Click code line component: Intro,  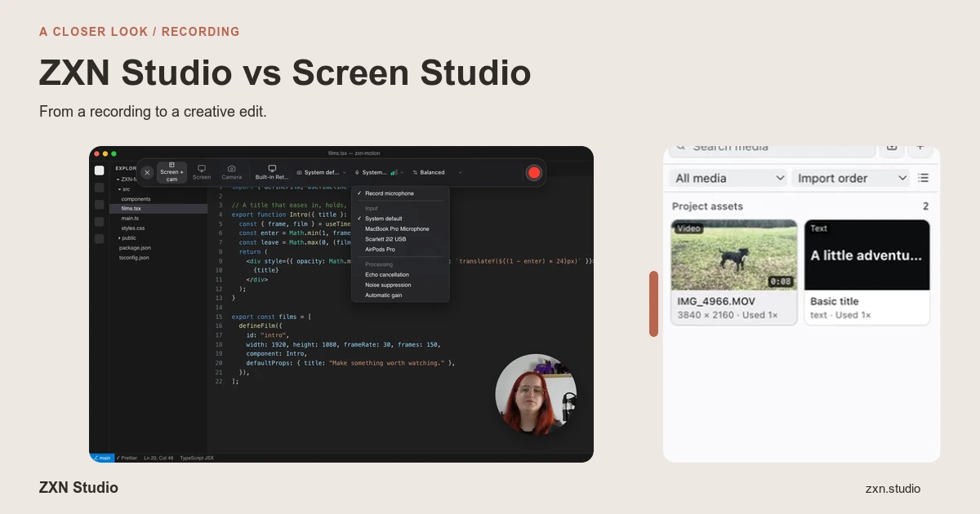pyautogui.click(x=276, y=353)
